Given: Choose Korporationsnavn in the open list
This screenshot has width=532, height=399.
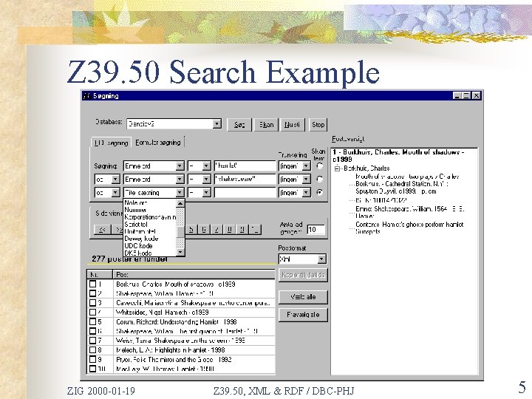Looking at the screenshot, I should [149, 217].
